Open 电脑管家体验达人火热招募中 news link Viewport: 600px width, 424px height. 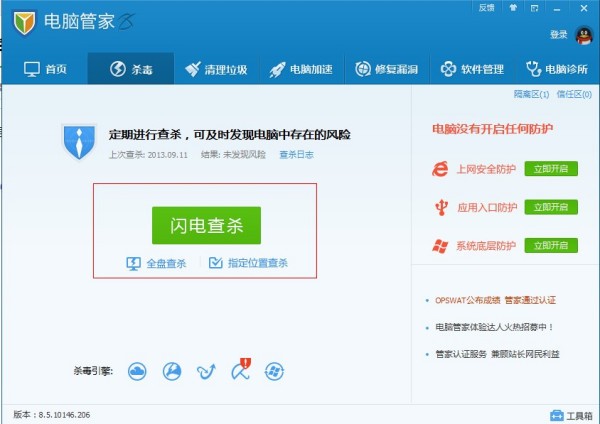coord(494,327)
